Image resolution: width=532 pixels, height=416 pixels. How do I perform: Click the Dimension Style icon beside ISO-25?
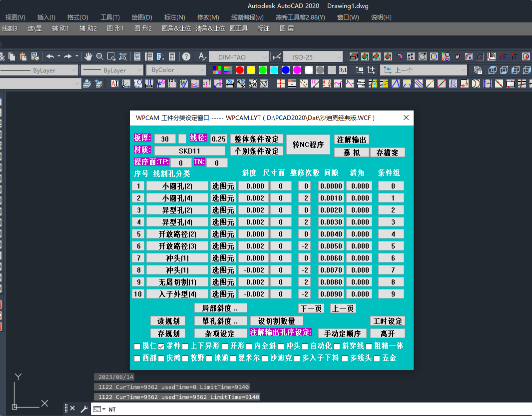277,56
